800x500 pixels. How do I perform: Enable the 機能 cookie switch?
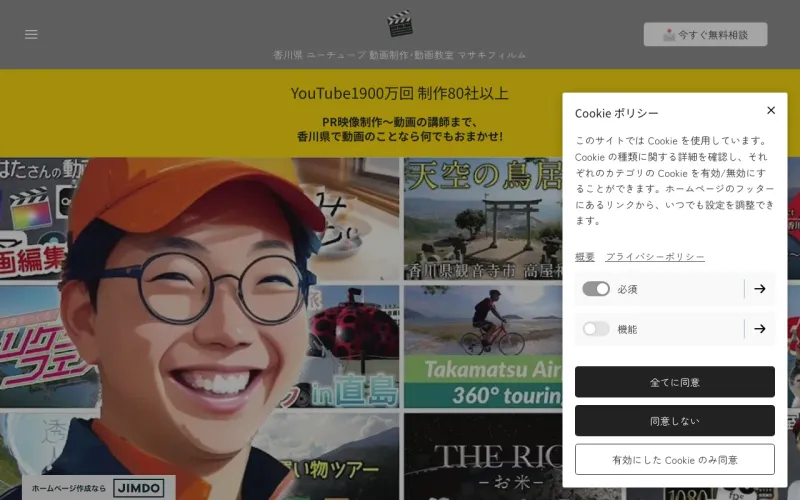tap(596, 329)
